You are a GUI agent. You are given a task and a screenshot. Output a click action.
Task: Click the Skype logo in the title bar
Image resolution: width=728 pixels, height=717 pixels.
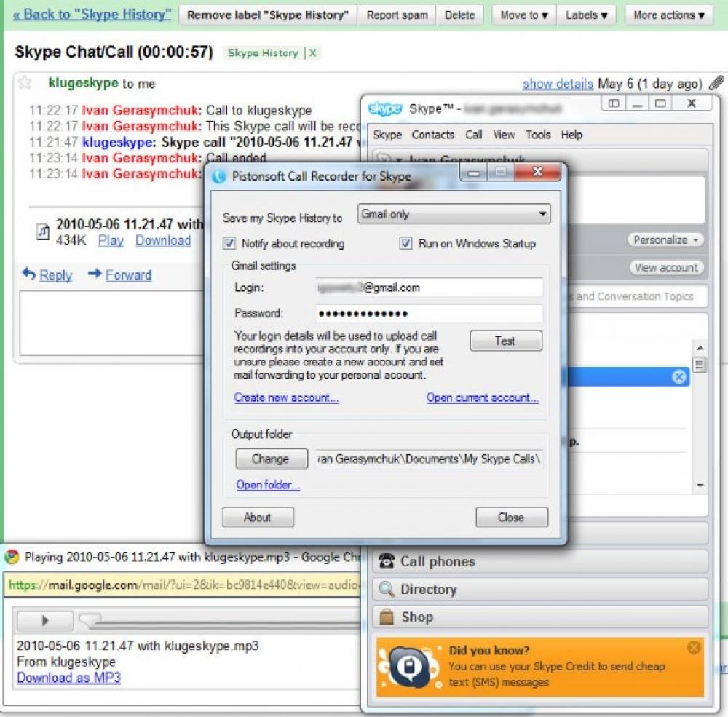[x=386, y=109]
